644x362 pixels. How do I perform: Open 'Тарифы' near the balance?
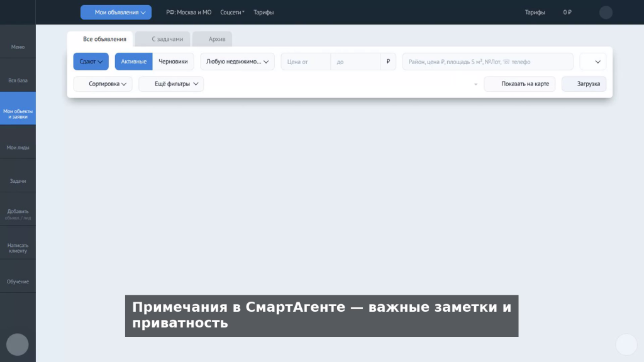click(x=535, y=13)
